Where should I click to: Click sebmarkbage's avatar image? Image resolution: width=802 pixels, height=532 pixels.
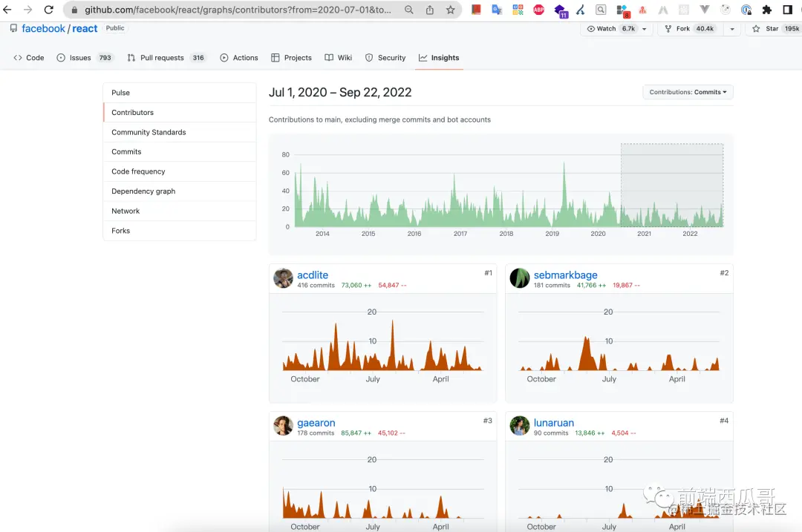[520, 278]
